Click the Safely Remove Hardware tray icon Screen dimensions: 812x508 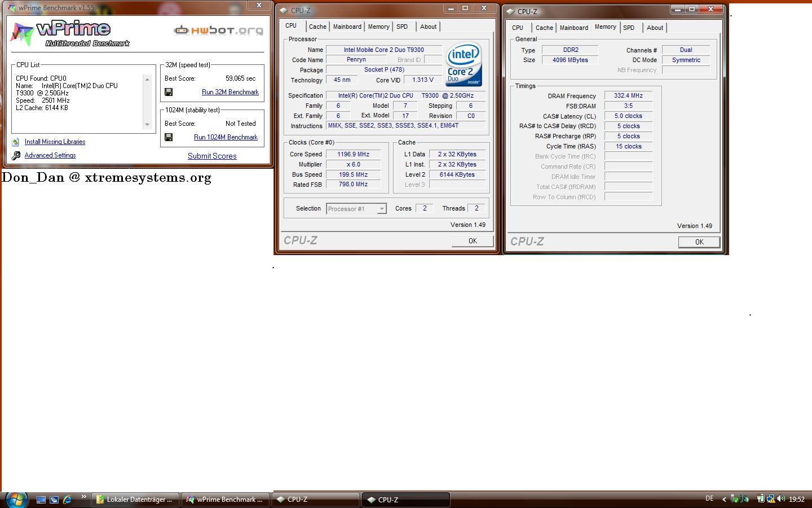(735, 499)
